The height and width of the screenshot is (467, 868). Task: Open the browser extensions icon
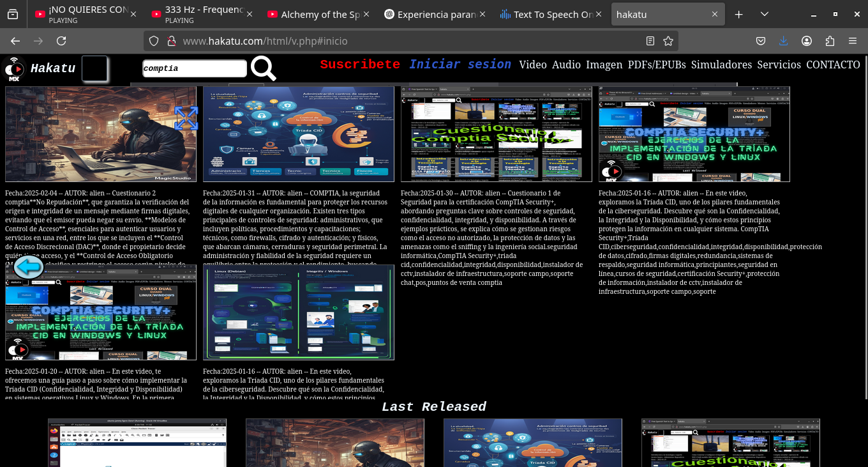(830, 41)
